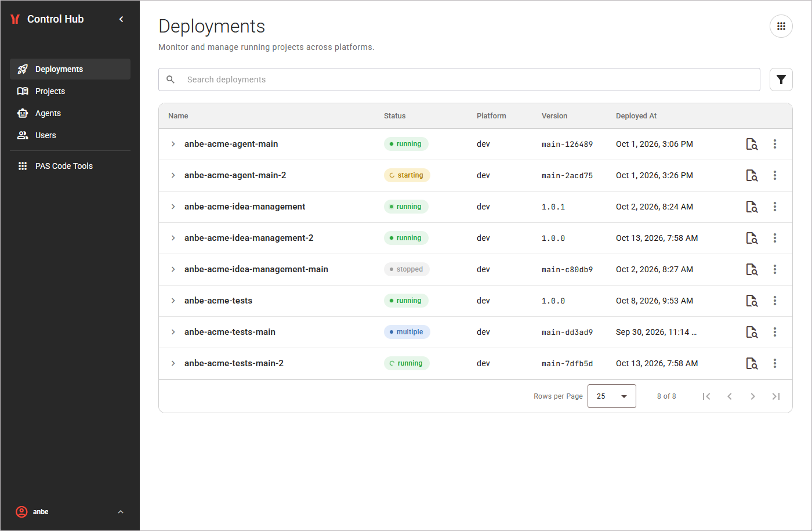Open more actions for anbe-acme-idea-management-2
Screen dimensions: 812x531
click(775, 238)
